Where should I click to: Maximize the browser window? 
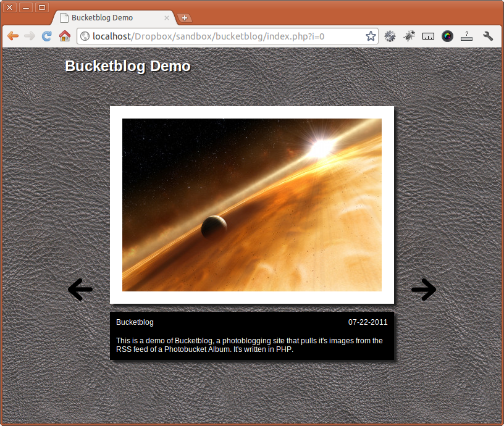42,7
